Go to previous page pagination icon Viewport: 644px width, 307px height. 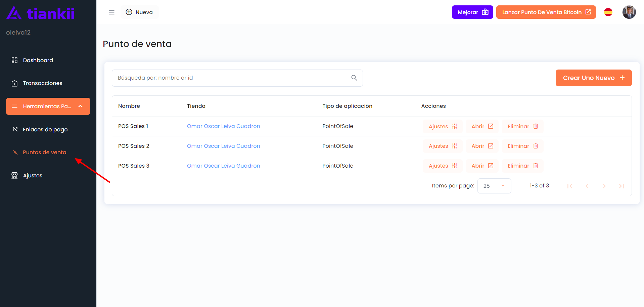pyautogui.click(x=587, y=186)
